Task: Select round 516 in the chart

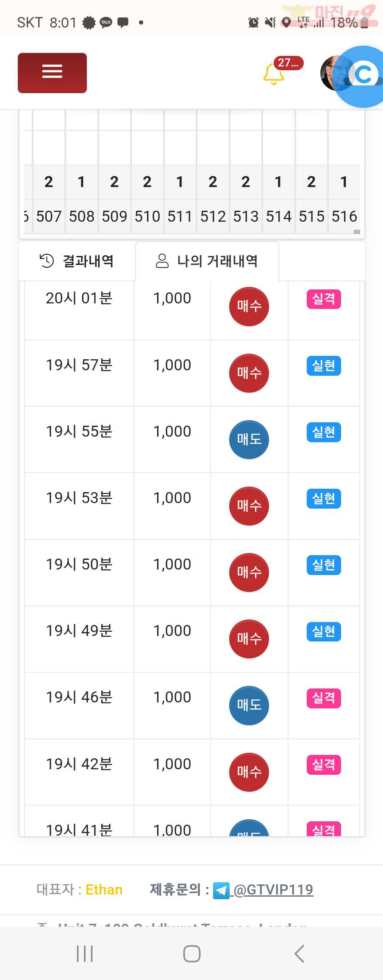Action: pos(344,217)
